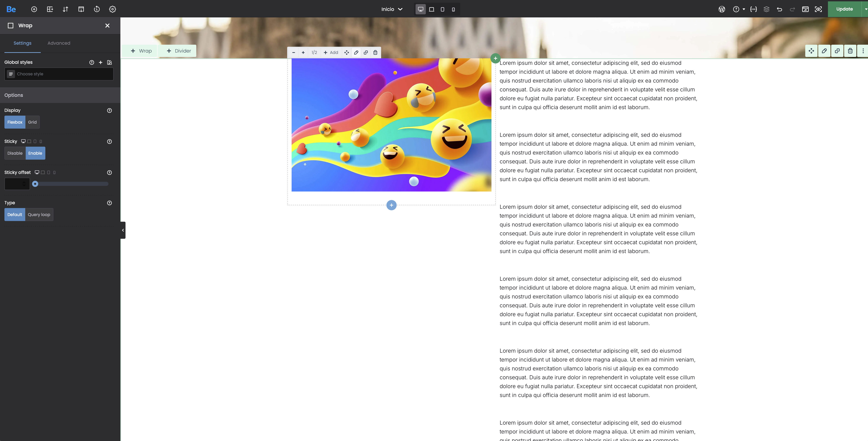Switch to tablet portrait view

tap(442, 9)
